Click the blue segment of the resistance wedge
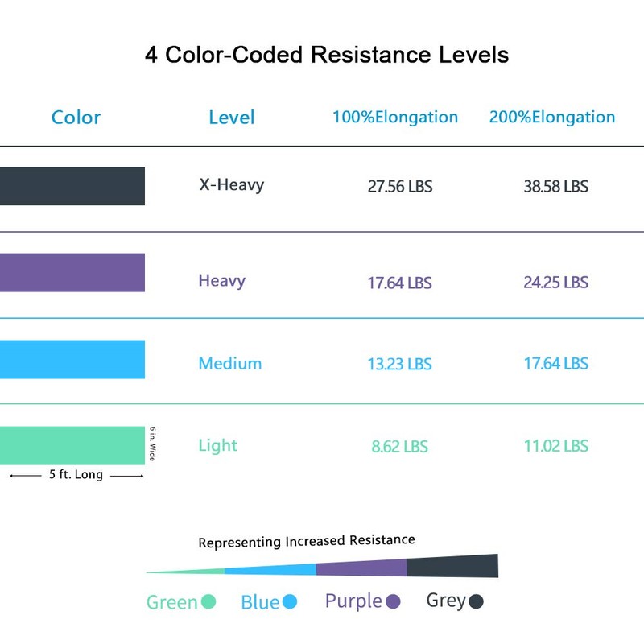Image resolution: width=644 pixels, height=644 pixels. (270, 570)
